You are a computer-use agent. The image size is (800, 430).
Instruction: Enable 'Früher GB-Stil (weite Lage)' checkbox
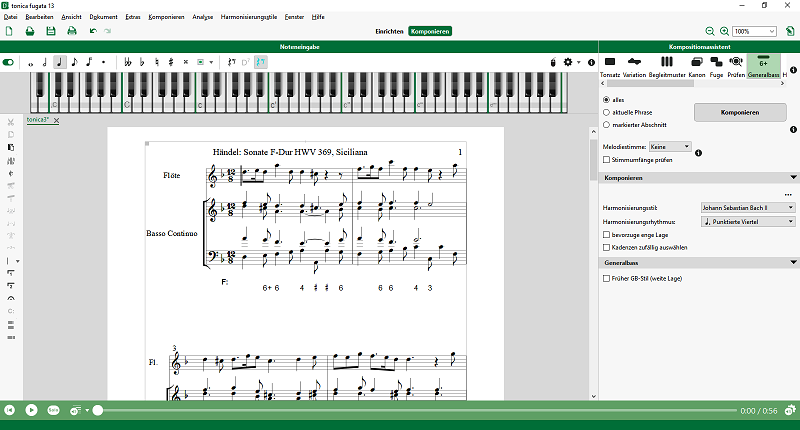click(606, 279)
